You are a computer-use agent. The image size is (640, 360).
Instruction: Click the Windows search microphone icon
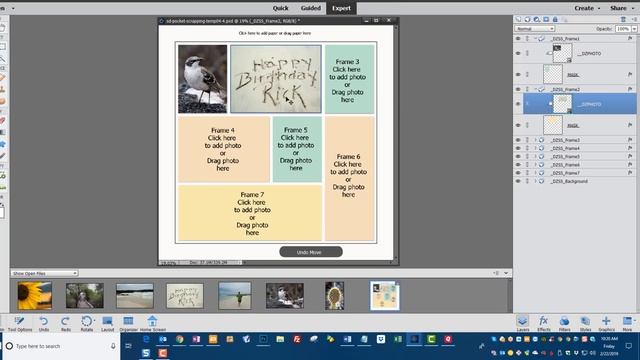[x=113, y=346]
